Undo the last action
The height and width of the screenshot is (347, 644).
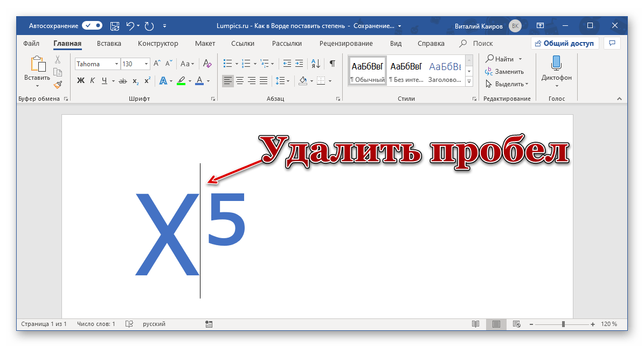point(130,26)
